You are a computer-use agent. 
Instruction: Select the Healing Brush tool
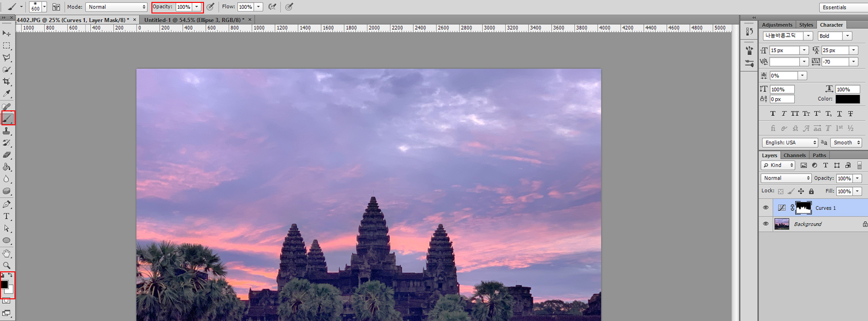point(7,107)
